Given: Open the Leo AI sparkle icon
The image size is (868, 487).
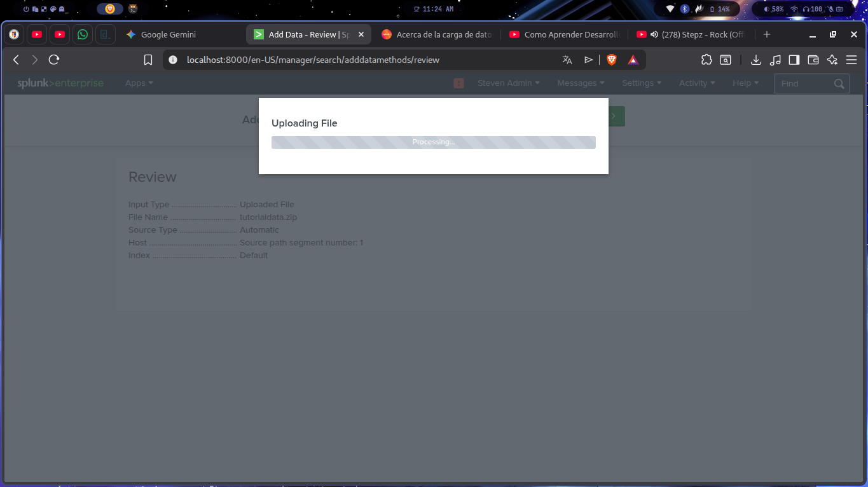Looking at the screenshot, I should tap(832, 60).
